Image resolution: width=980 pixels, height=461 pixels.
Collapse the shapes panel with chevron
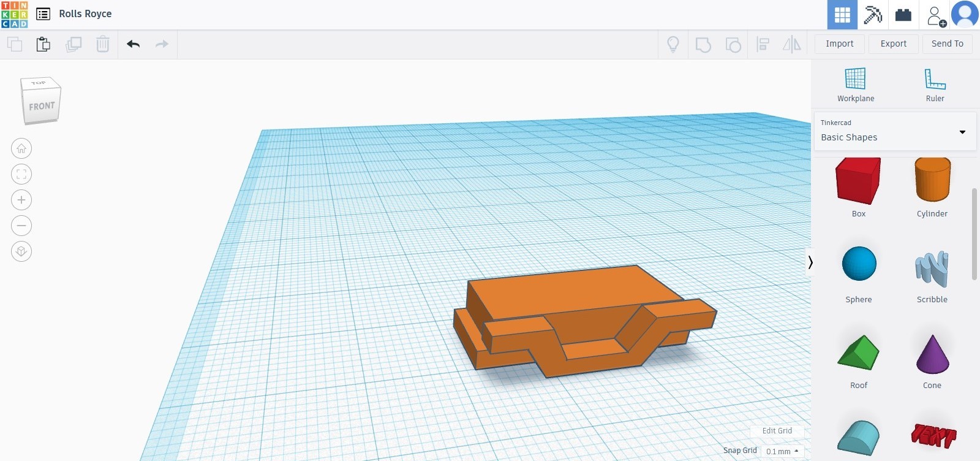coord(810,262)
